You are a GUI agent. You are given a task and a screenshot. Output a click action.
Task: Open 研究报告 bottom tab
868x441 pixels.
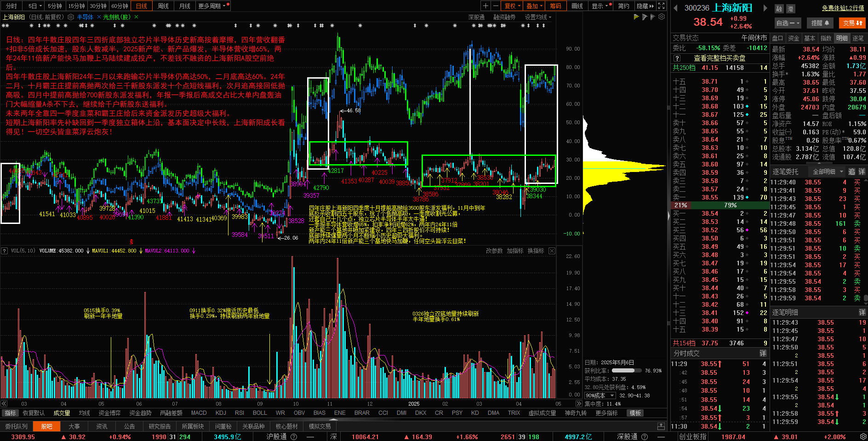pos(160,426)
